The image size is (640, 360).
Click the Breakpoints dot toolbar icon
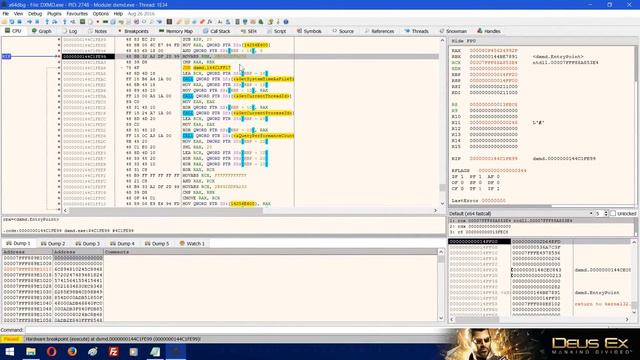98,22
